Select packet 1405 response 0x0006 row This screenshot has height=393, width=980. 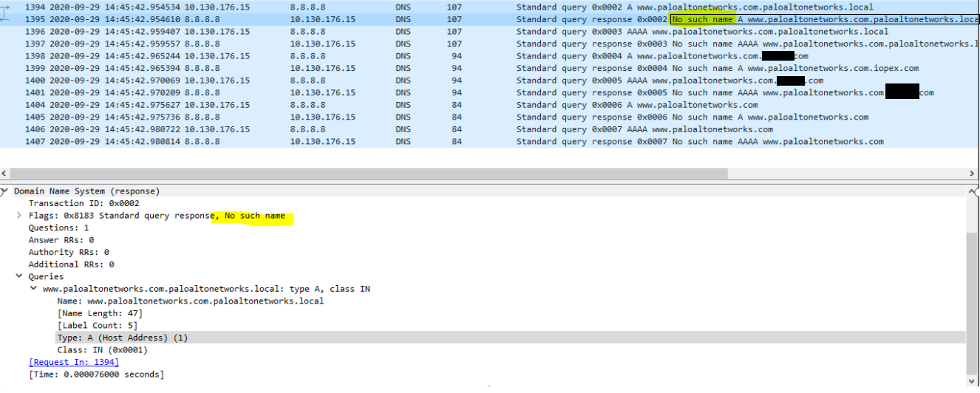click(x=490, y=117)
